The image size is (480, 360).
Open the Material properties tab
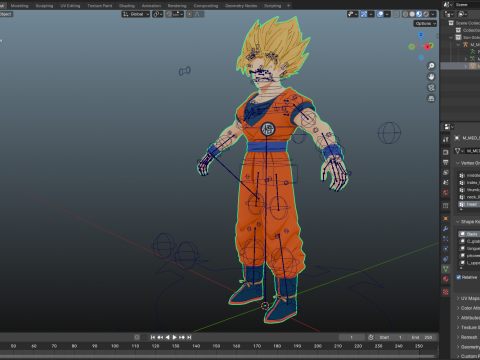click(x=446, y=279)
